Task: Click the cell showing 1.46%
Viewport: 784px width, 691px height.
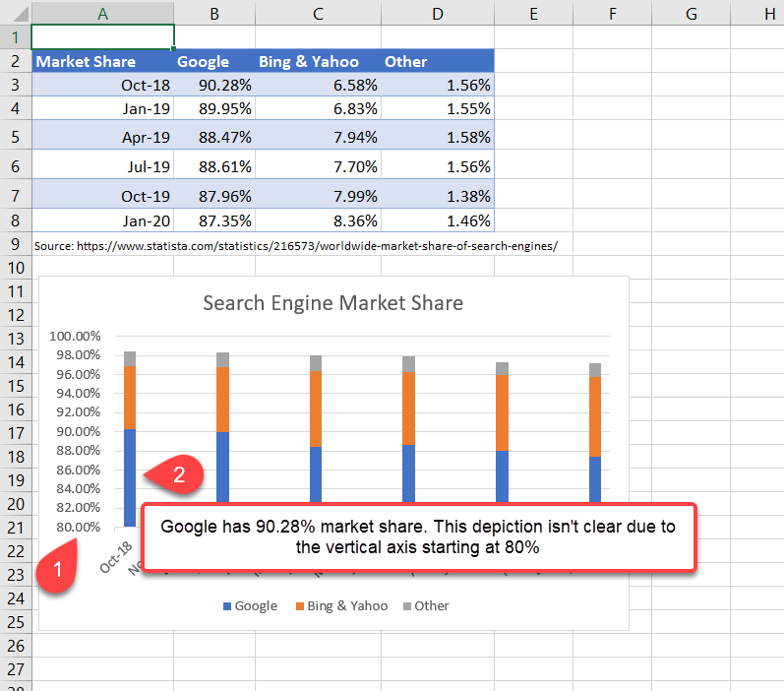Action: pos(438,220)
